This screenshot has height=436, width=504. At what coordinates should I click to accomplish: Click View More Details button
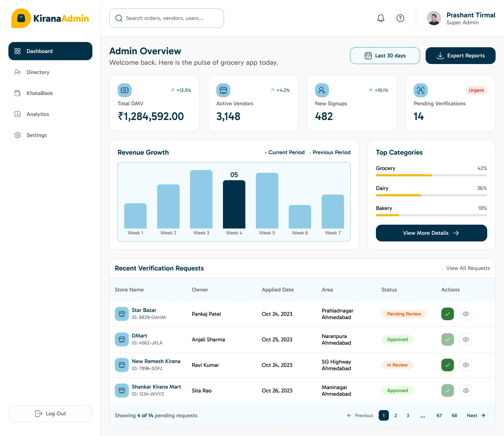pos(432,233)
